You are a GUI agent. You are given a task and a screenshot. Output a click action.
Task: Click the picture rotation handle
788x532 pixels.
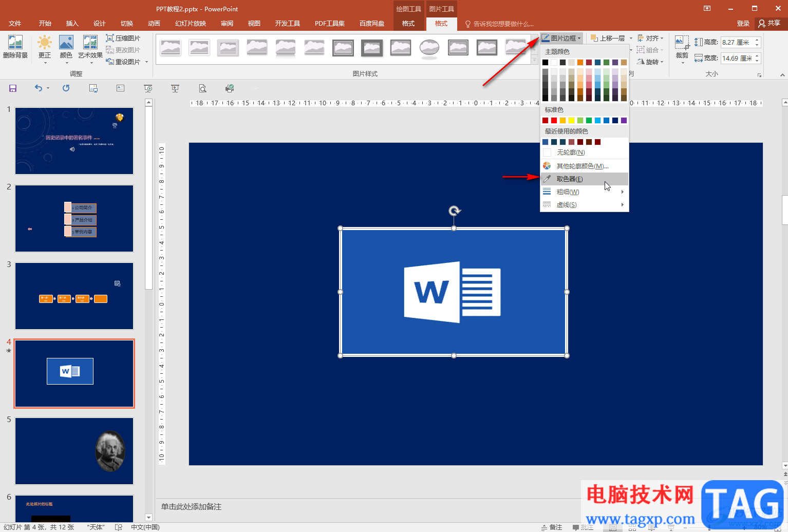click(x=454, y=211)
